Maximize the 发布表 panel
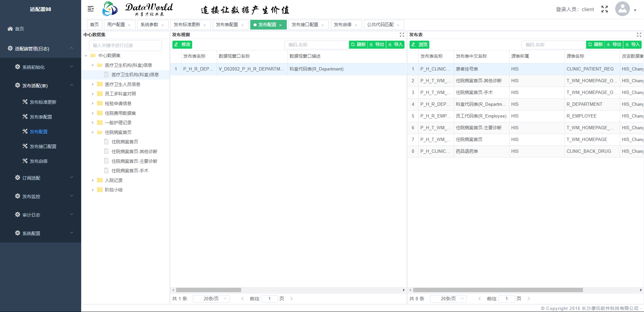 click(x=639, y=35)
